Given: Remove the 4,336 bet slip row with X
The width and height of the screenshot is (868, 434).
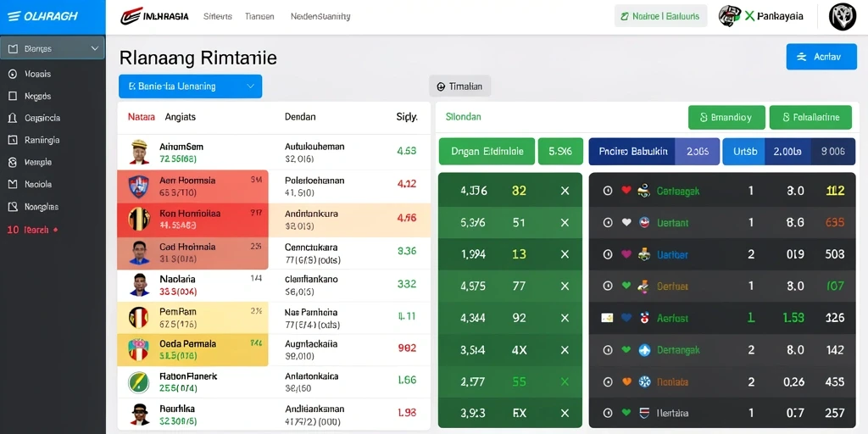Looking at the screenshot, I should pos(565,191).
